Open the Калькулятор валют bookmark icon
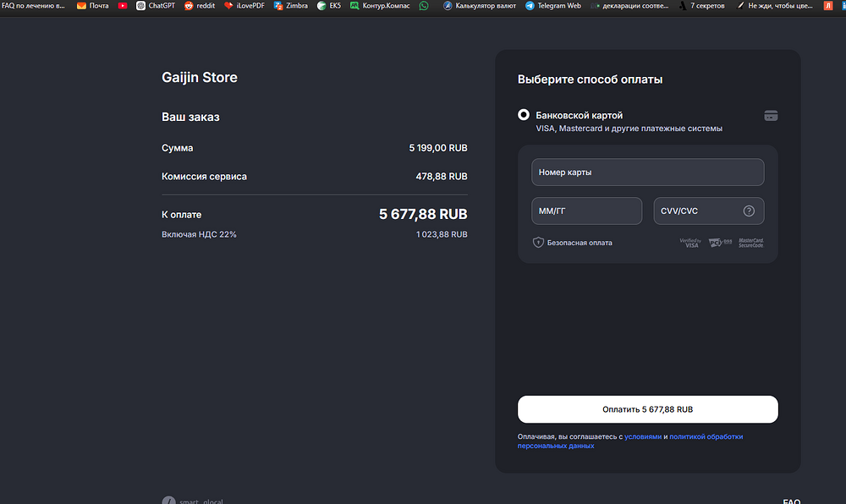 point(448,6)
